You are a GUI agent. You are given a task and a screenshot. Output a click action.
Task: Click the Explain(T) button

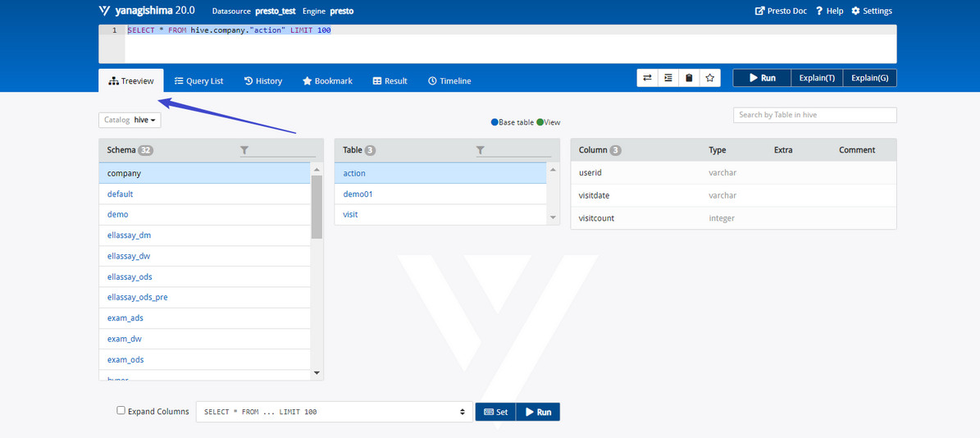tap(817, 78)
